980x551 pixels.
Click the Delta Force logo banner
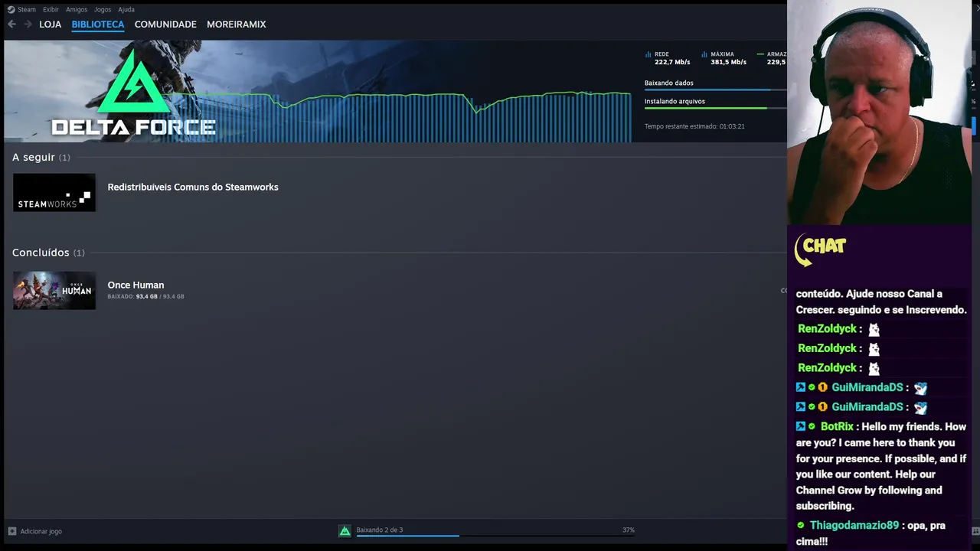(x=134, y=92)
